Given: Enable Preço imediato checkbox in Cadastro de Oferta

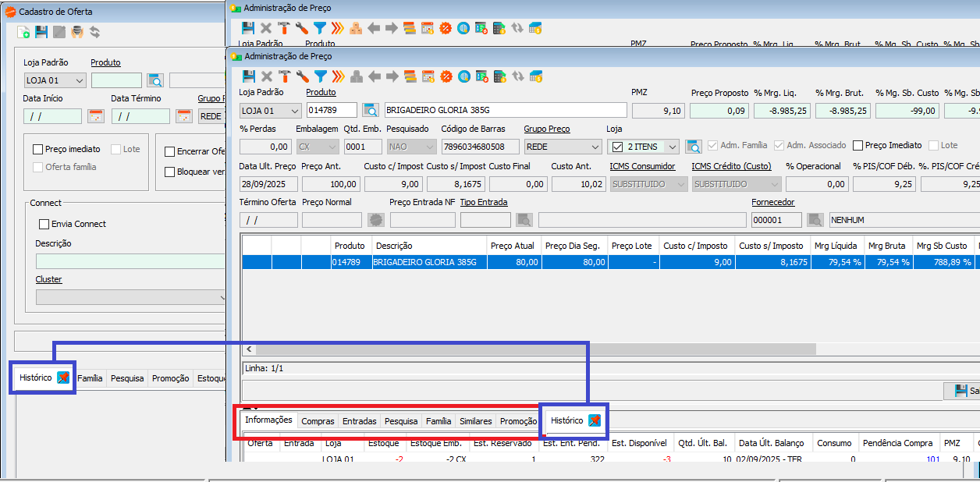Looking at the screenshot, I should [x=37, y=150].
